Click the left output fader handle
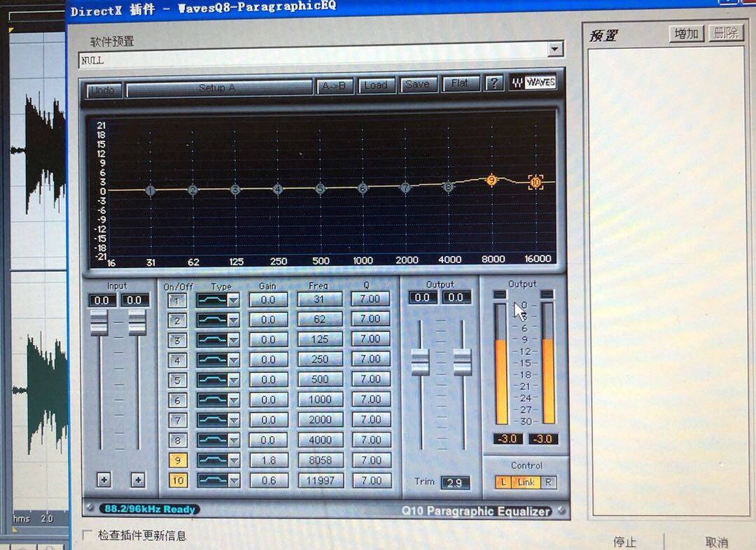The width and height of the screenshot is (756, 550). [420, 362]
